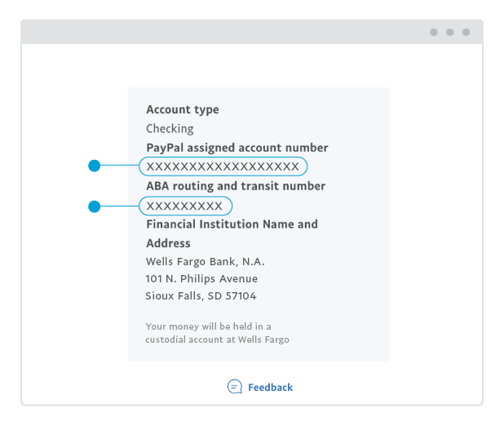The height and width of the screenshot is (426, 504).
Task: Open the Feedback link
Action: click(x=270, y=388)
